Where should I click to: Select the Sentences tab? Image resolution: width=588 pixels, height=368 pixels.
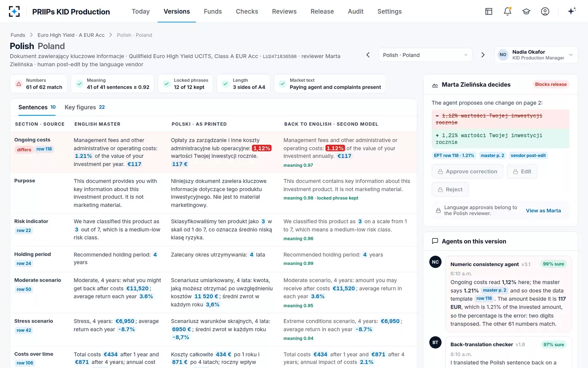tap(37, 107)
